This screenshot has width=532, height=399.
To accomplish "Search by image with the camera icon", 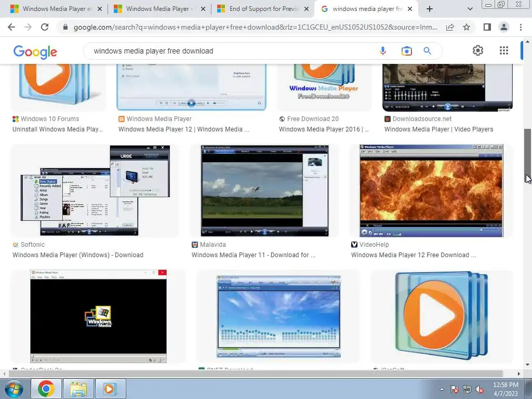I will [406, 51].
